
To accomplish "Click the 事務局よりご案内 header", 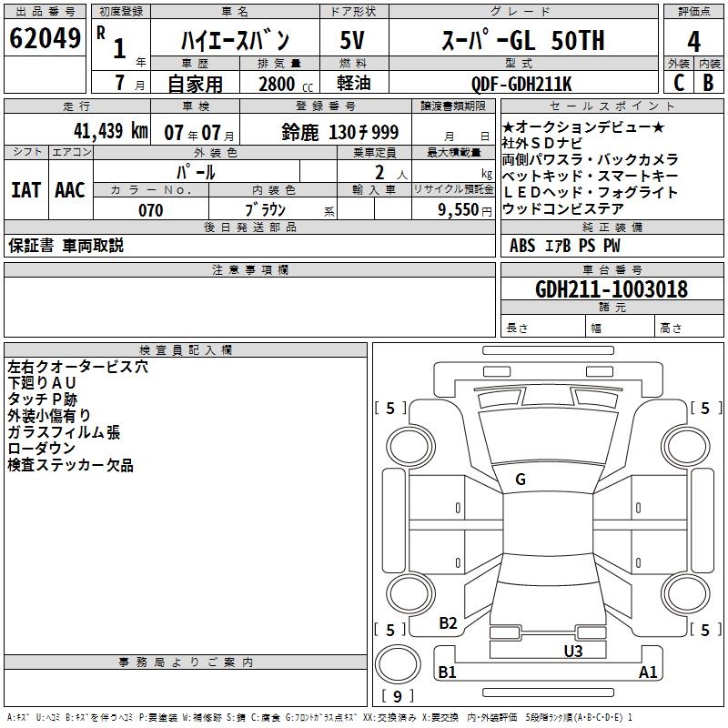I will pyautogui.click(x=186, y=662).
